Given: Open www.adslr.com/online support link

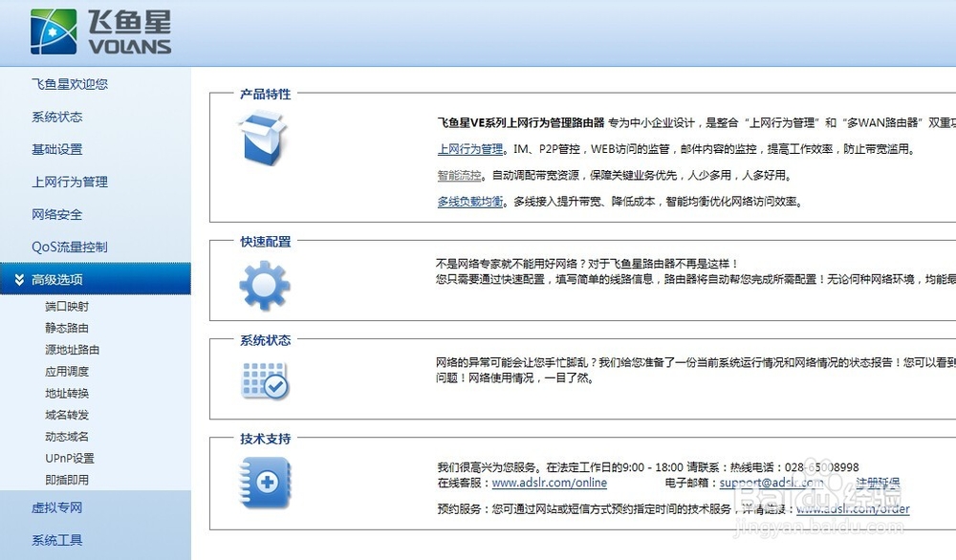Looking at the screenshot, I should (x=550, y=483).
